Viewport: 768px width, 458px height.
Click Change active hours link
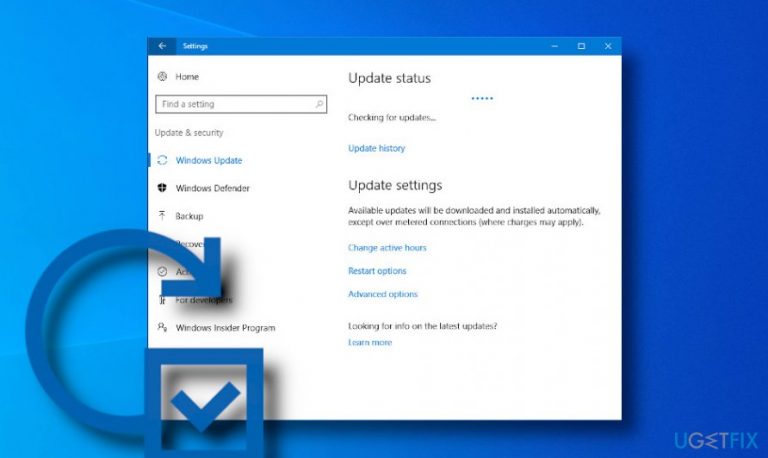coord(387,248)
